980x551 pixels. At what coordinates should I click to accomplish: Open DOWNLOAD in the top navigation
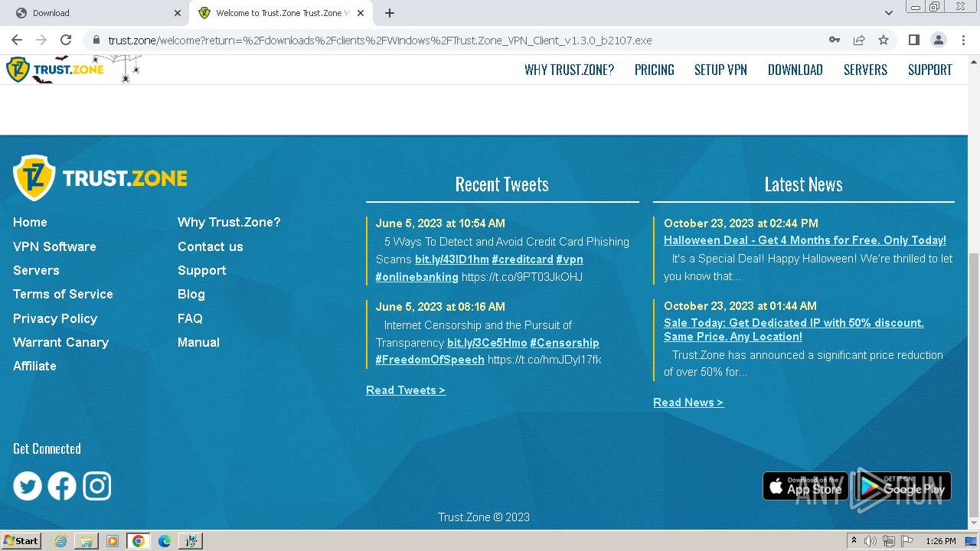795,70
